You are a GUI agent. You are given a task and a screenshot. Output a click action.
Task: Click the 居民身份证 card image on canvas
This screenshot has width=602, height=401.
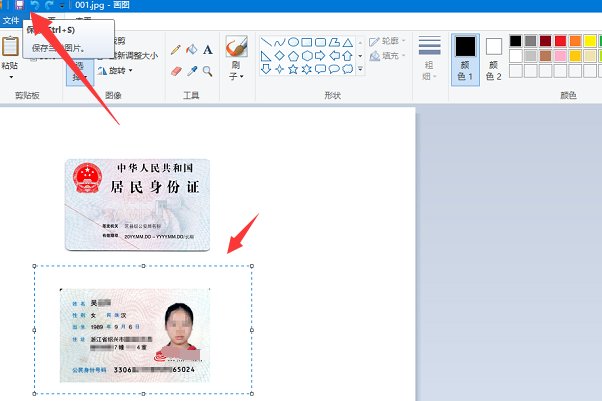pos(137,205)
